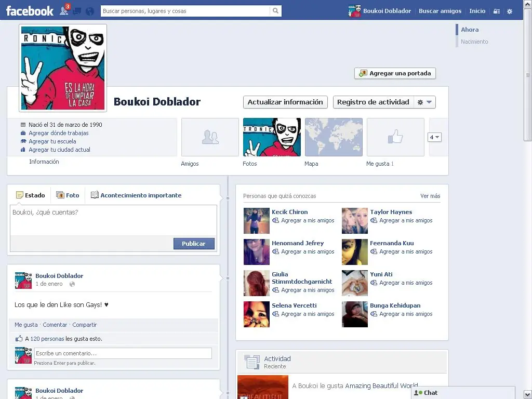Open the account settings gear in top bar
Viewport: 532px width, 399px height.
[x=510, y=11]
